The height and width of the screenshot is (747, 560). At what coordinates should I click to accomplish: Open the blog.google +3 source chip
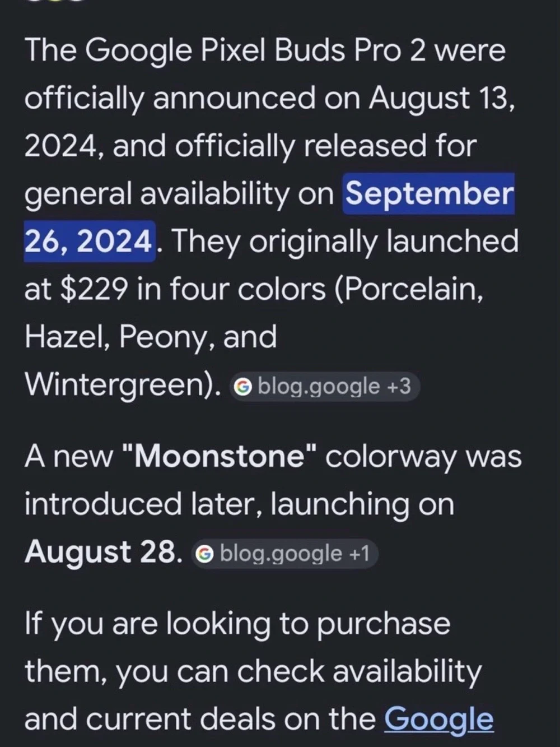tap(324, 387)
